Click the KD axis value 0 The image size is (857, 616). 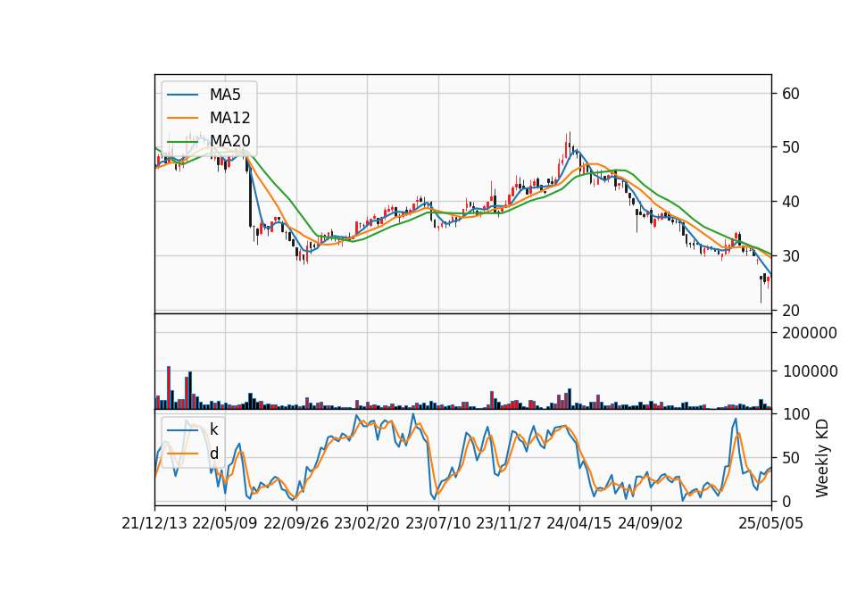click(786, 501)
